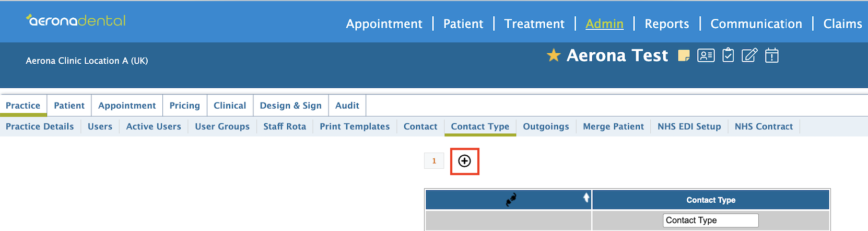Open the NHS EDI Setup sub-tab
868x231 pixels.
(x=689, y=126)
